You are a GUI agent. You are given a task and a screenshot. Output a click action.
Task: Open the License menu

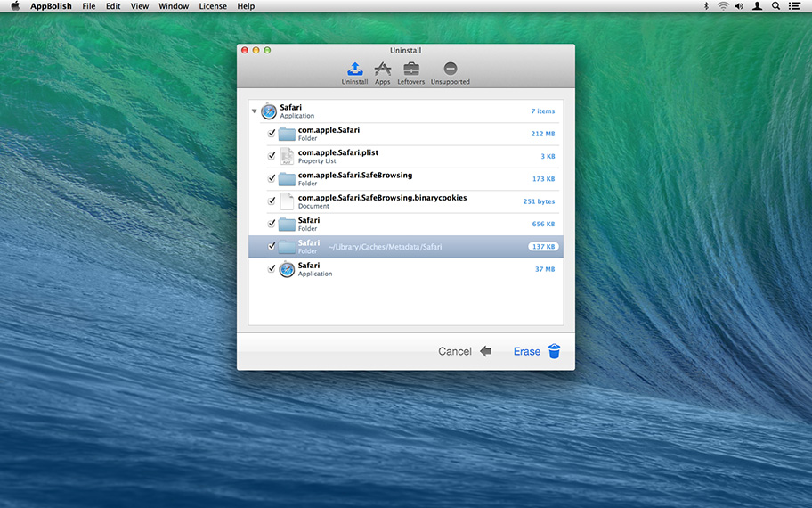(212, 6)
